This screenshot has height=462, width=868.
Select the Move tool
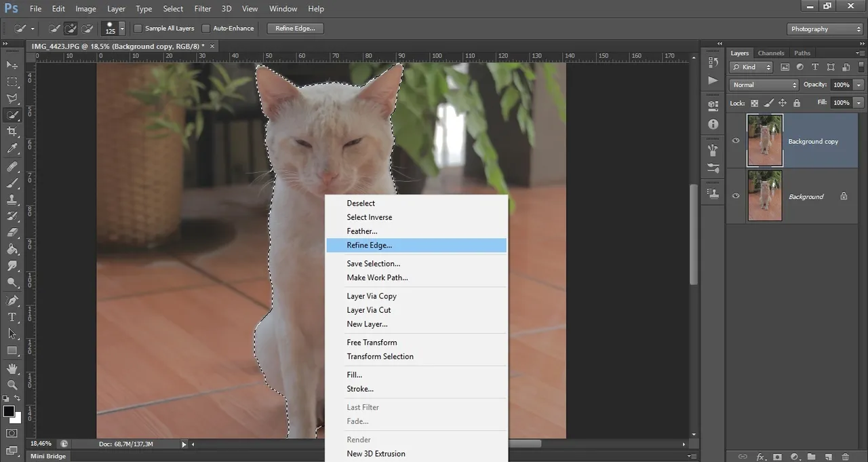[x=12, y=64]
